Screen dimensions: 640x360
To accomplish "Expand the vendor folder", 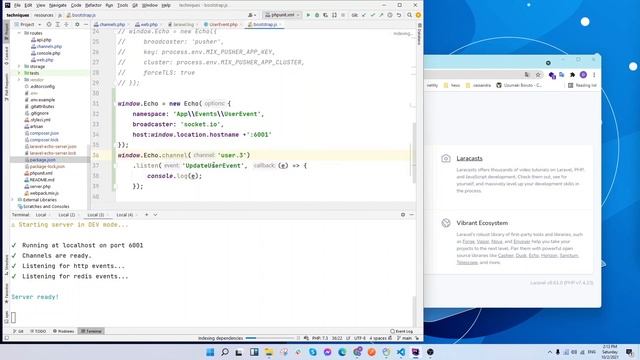I will pos(19,80).
